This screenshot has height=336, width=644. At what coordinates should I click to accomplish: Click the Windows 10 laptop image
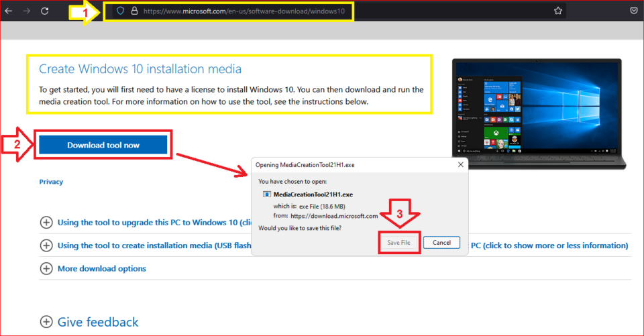coord(539,114)
